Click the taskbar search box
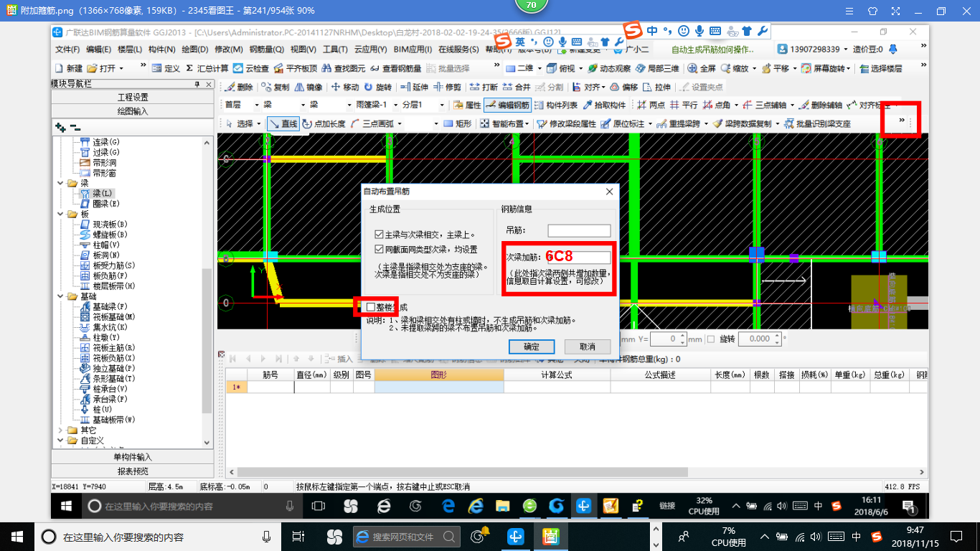Viewport: 980px width, 551px height. 158,537
